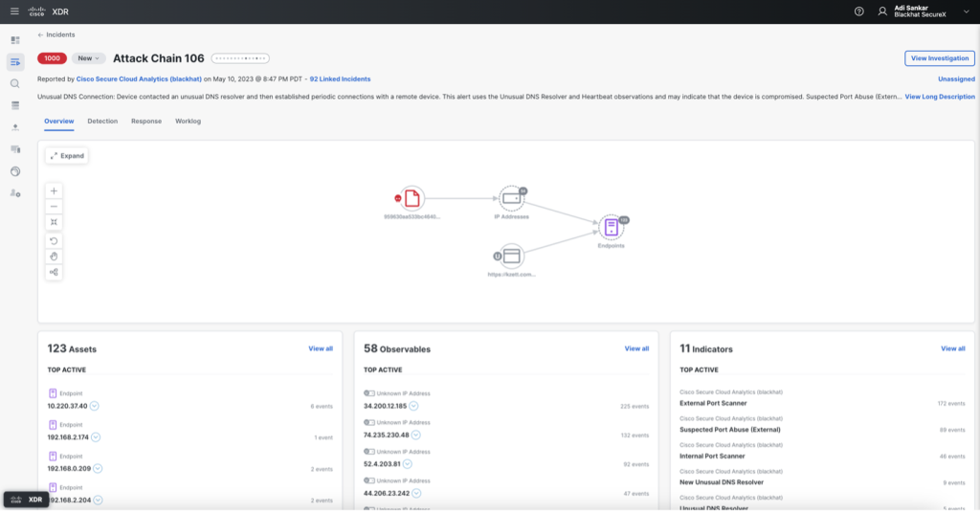980x513 pixels.
Task: Switch to the Detection tab
Action: [x=102, y=122]
